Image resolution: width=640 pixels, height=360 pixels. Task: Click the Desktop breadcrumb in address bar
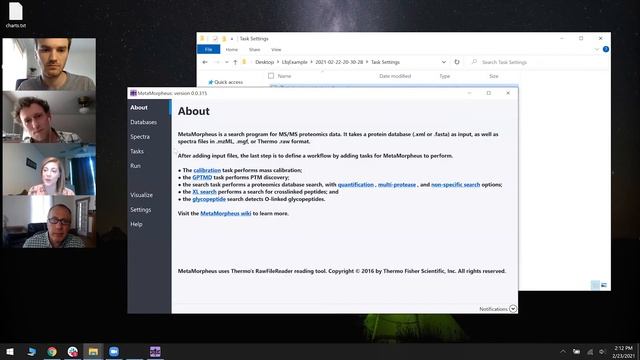click(264, 62)
